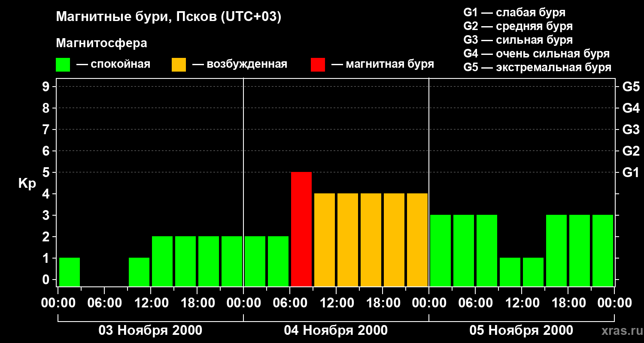Viewport: 644px width, 343px height.
Task: Click the orange 'возбужденная' legend swatch
Action: point(179,65)
